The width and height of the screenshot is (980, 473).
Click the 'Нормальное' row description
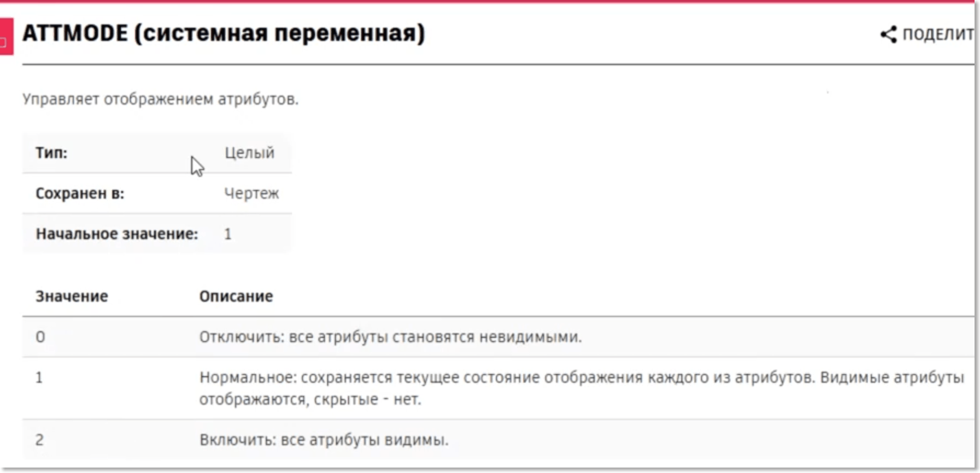coord(581,377)
